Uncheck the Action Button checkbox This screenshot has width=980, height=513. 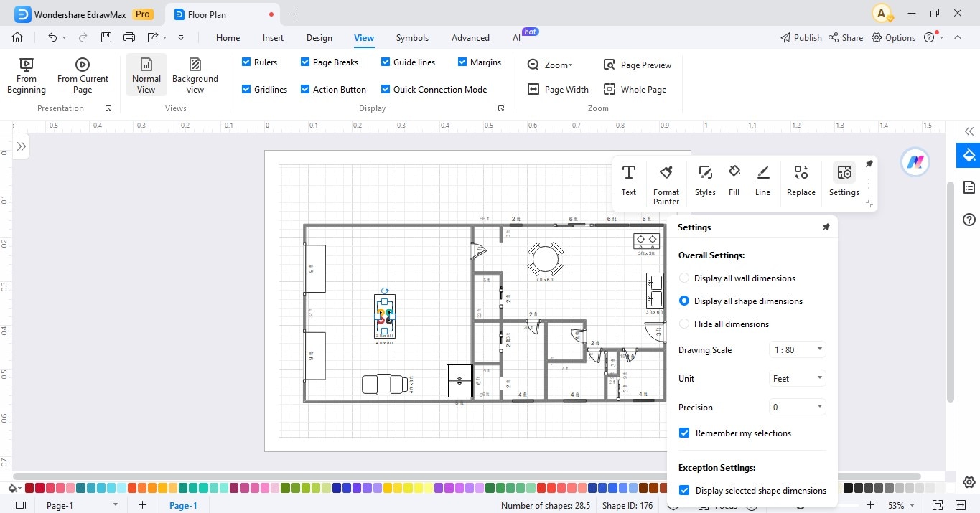click(305, 90)
